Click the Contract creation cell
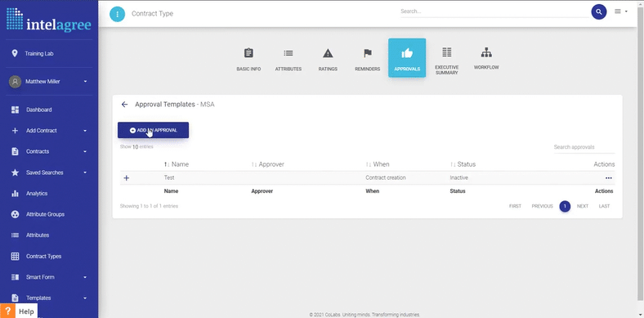The width and height of the screenshot is (644, 318). click(x=386, y=178)
